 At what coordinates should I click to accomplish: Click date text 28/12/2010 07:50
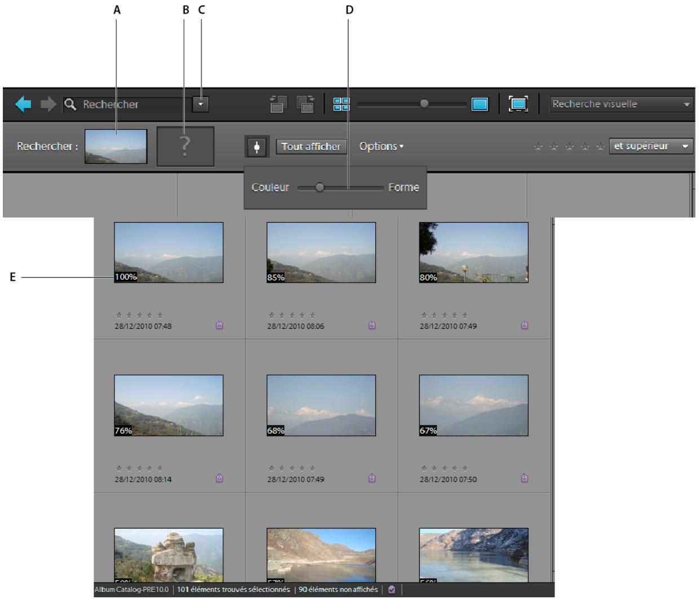coord(449,479)
